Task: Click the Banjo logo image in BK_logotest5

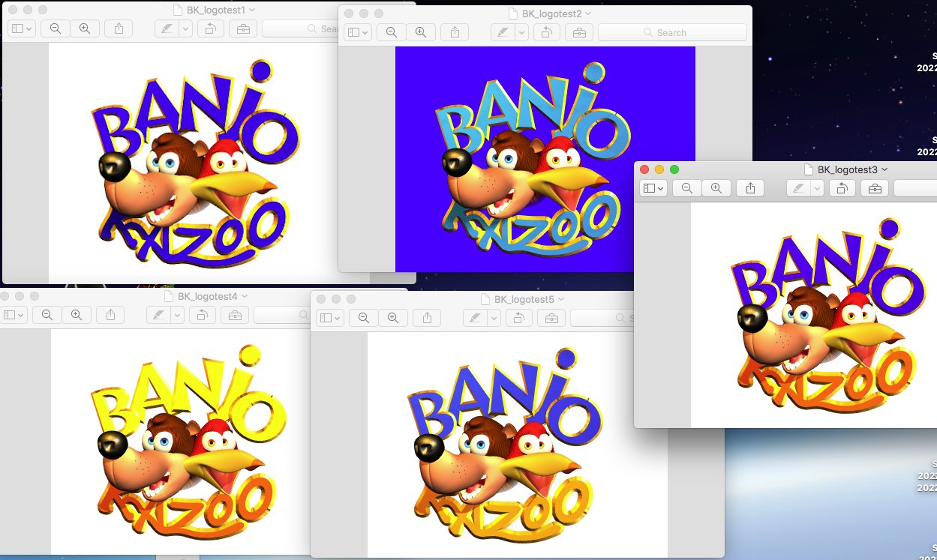Action: coord(518,445)
